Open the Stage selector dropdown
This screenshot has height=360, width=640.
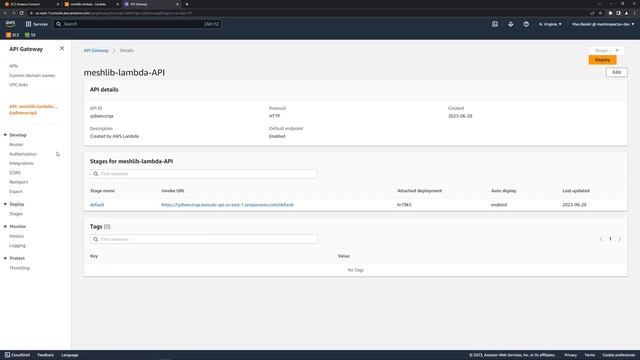(606, 50)
